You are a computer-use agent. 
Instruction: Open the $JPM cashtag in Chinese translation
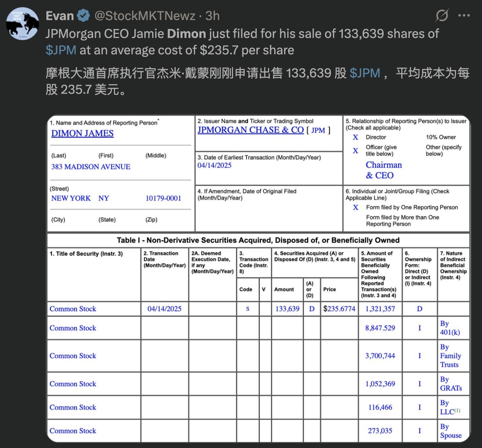pos(365,73)
